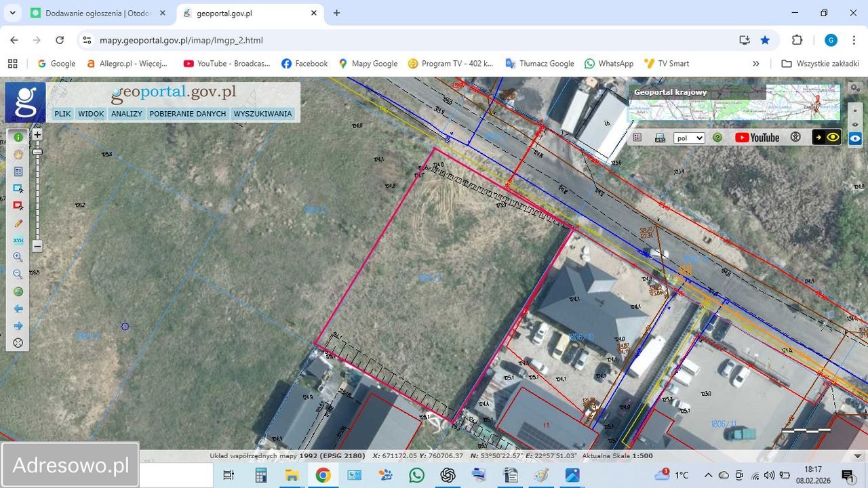Open the ANALIZY menu

(x=127, y=114)
